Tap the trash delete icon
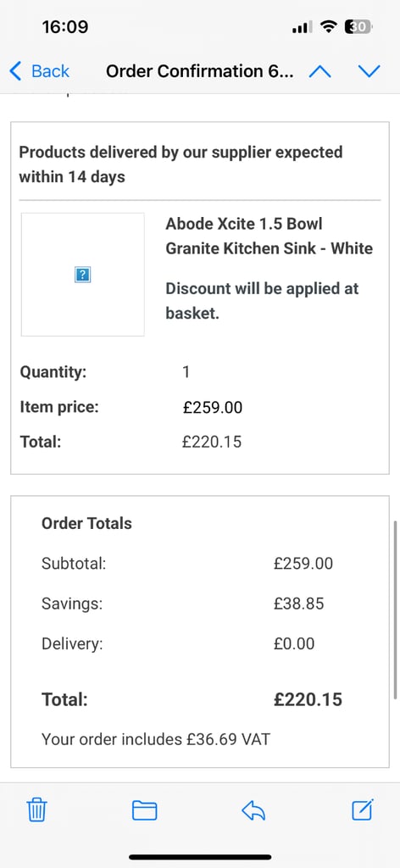The image size is (400, 868). click(x=37, y=810)
